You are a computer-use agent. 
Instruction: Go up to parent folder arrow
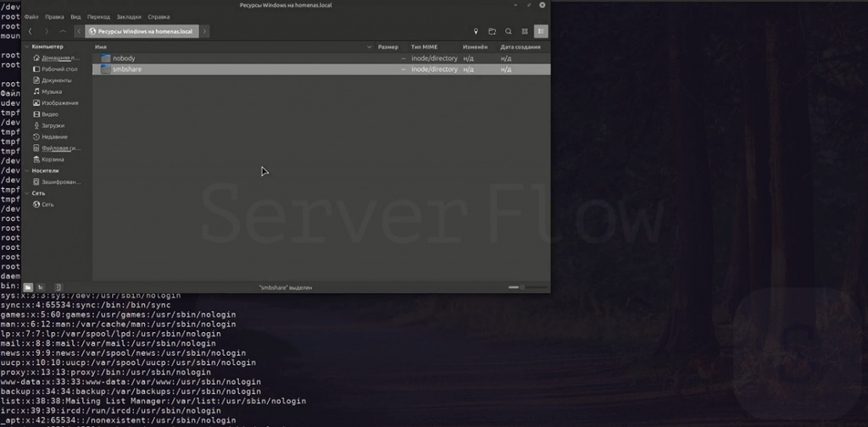tap(64, 31)
